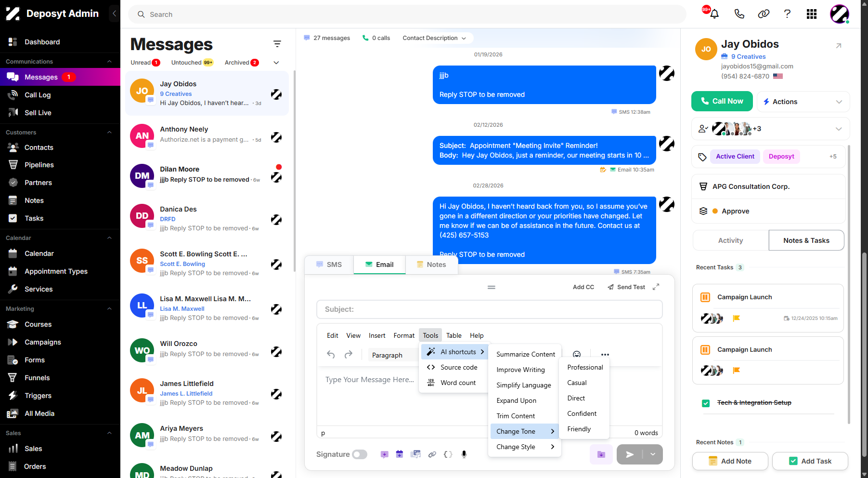The height and width of the screenshot is (478, 868).
Task: Open Campaigns in the sidebar
Action: [43, 342]
